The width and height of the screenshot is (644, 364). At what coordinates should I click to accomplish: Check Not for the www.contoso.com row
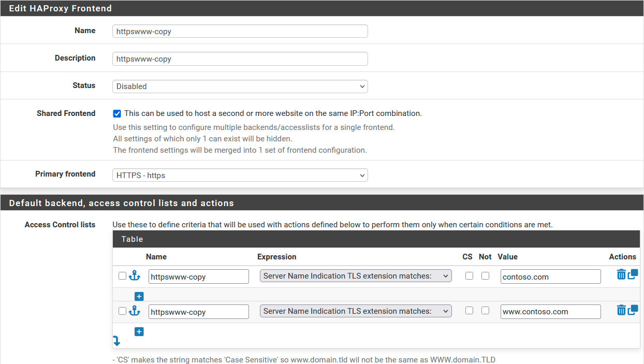[x=485, y=311]
